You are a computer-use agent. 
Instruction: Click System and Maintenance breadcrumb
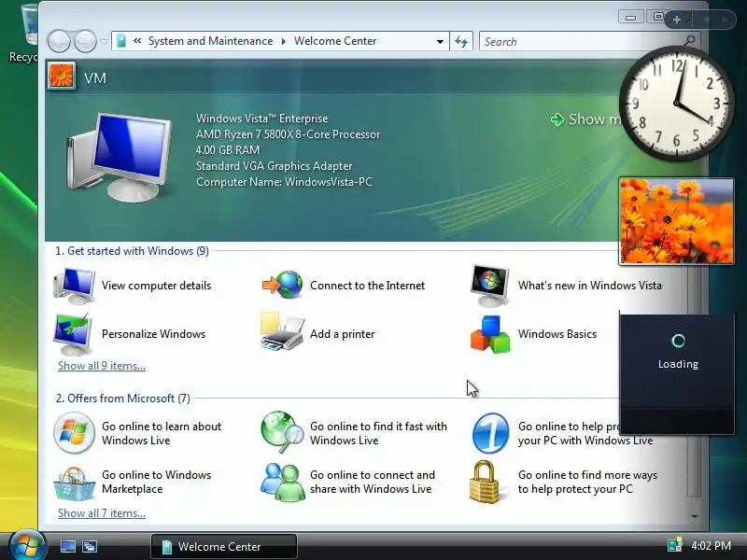coord(211,41)
